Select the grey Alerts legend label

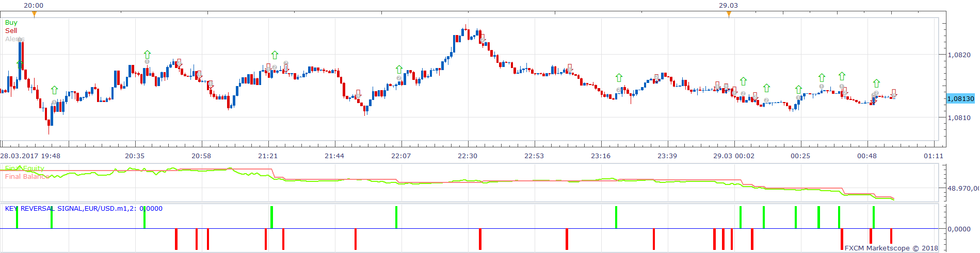[14, 39]
